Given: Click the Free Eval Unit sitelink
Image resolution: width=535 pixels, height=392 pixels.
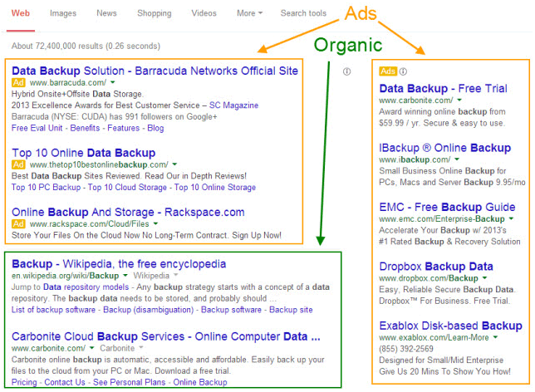Looking at the screenshot, I should pos(37,128).
